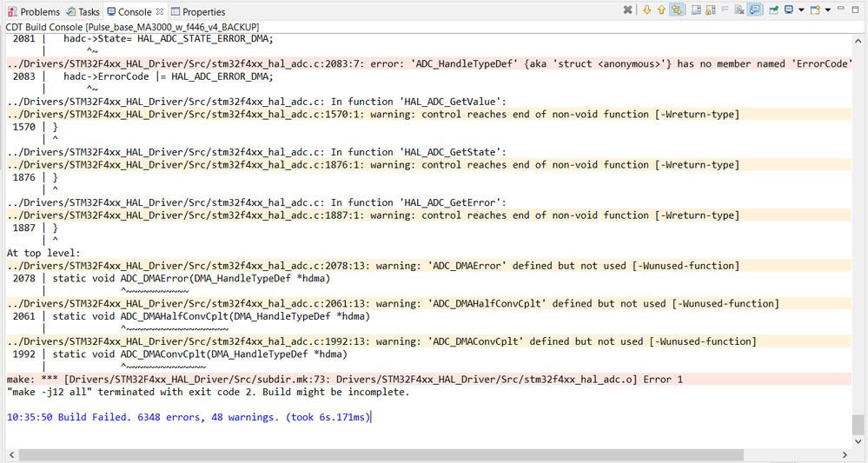Close the Console tab with its X

tap(159, 11)
